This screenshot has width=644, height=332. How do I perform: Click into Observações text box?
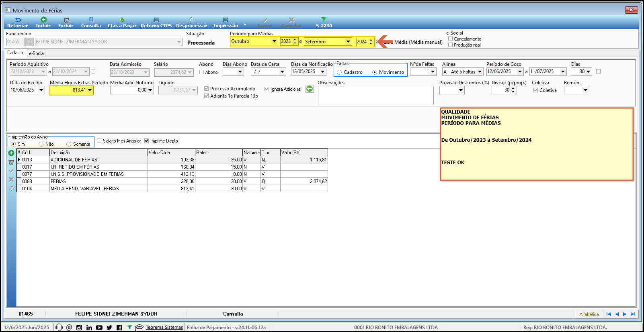click(376, 96)
